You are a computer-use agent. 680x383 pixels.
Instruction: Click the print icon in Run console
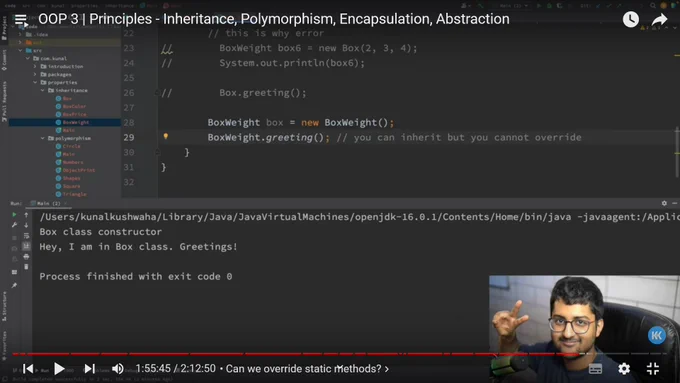[x=26, y=256]
